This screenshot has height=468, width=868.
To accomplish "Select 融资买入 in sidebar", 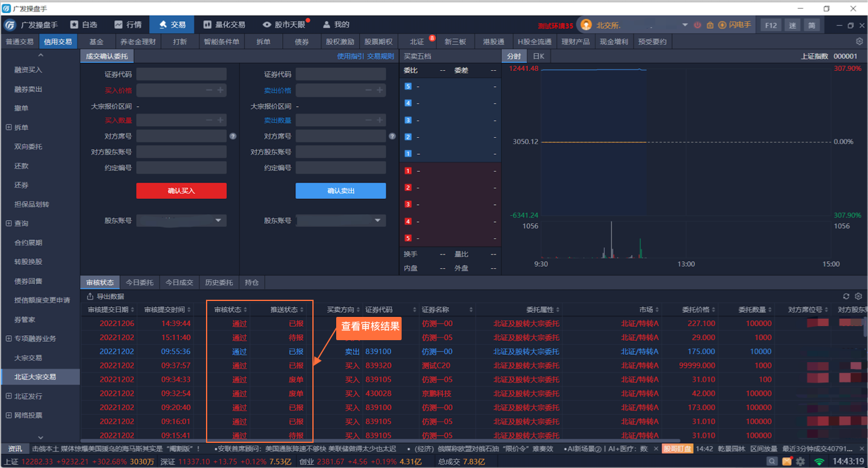I will [29, 70].
